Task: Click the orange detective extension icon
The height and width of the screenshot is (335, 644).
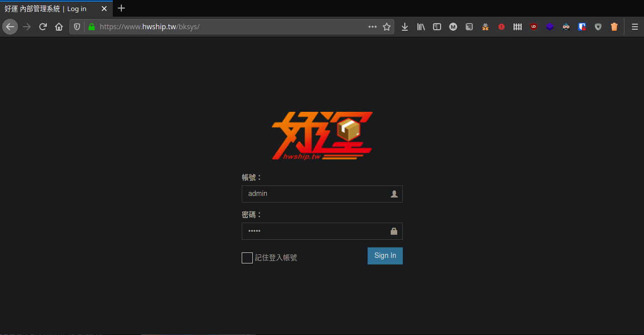Action: 485,27
